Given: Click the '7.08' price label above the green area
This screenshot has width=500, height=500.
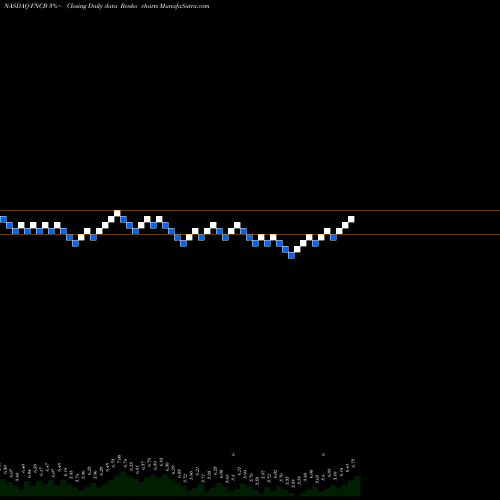Looking at the screenshot, I should 119,458.
